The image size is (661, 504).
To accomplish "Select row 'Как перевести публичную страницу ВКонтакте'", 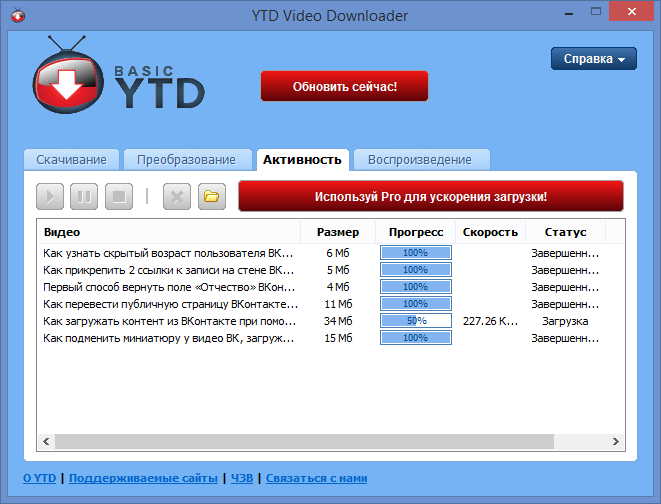I will point(330,304).
